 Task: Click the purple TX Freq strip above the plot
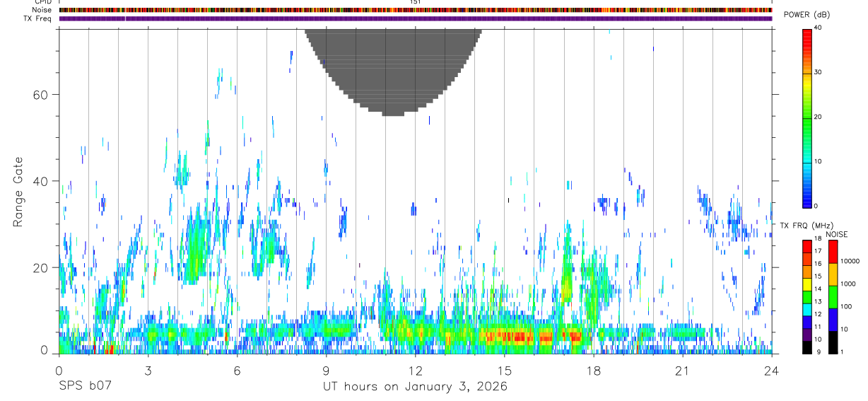pyautogui.click(x=416, y=18)
